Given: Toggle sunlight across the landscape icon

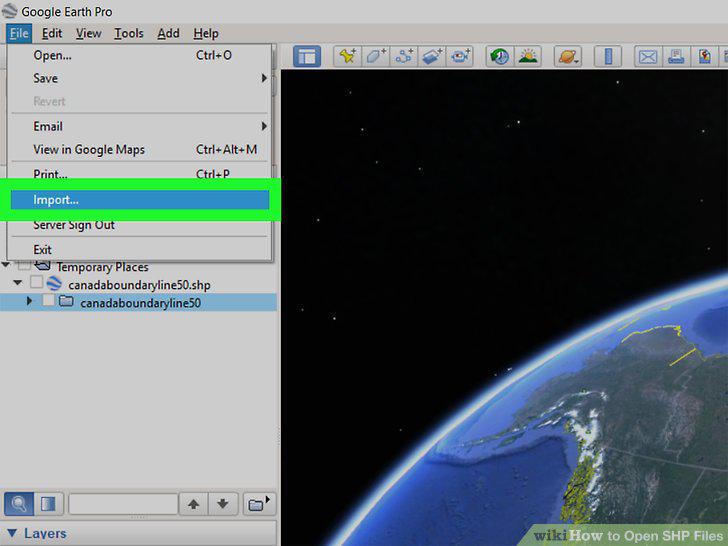Looking at the screenshot, I should click(x=528, y=57).
